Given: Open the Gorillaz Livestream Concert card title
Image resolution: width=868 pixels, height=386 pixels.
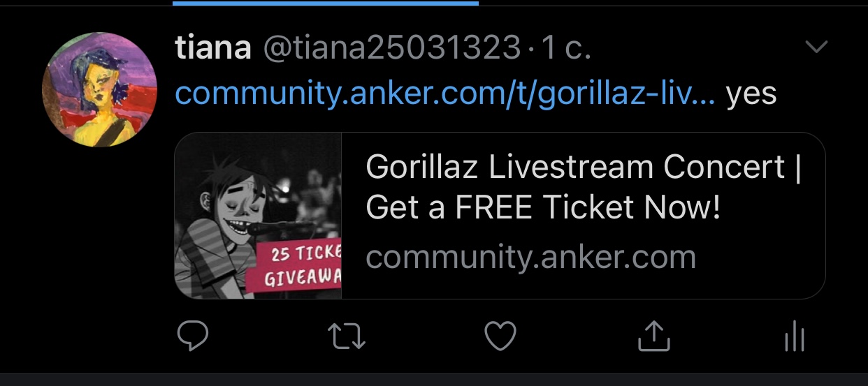Looking at the screenshot, I should 583,187.
